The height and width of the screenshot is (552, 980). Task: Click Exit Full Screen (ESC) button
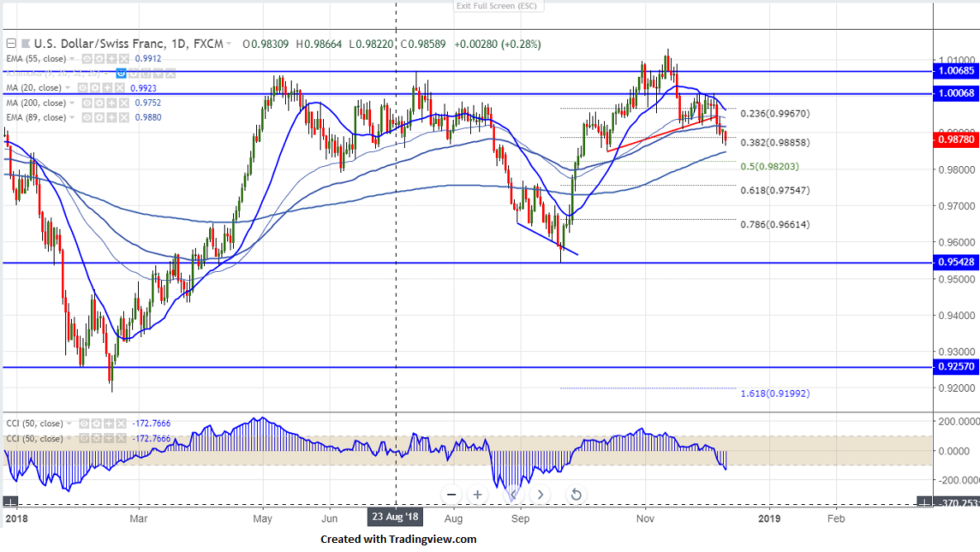[498, 7]
